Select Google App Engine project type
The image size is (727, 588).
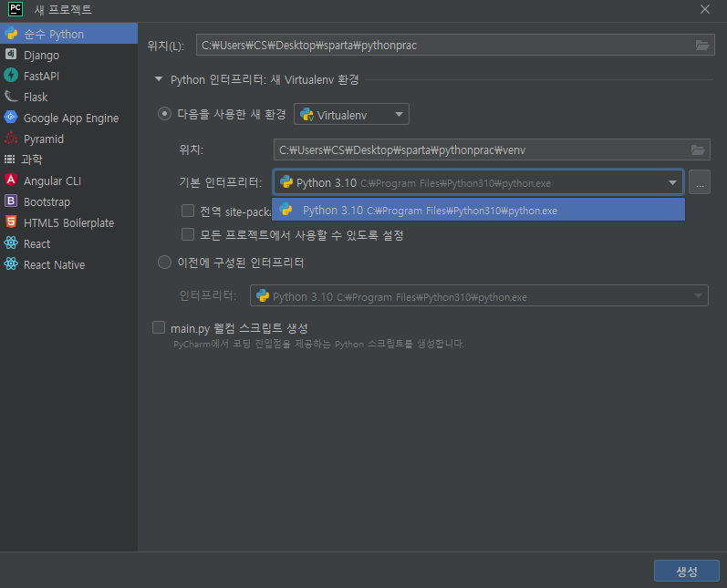point(68,118)
